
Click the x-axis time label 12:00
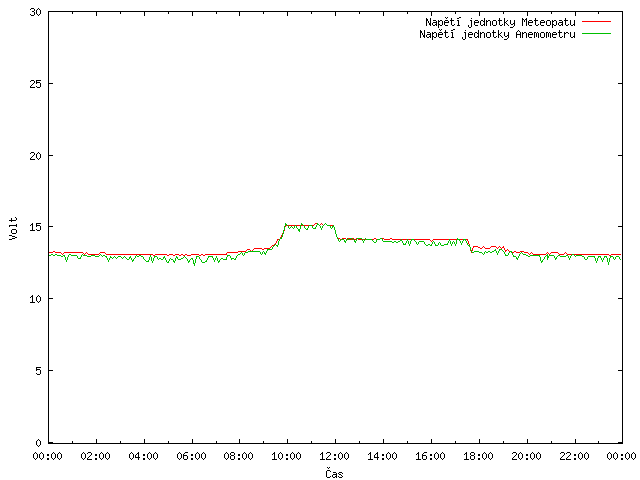pyautogui.click(x=334, y=456)
